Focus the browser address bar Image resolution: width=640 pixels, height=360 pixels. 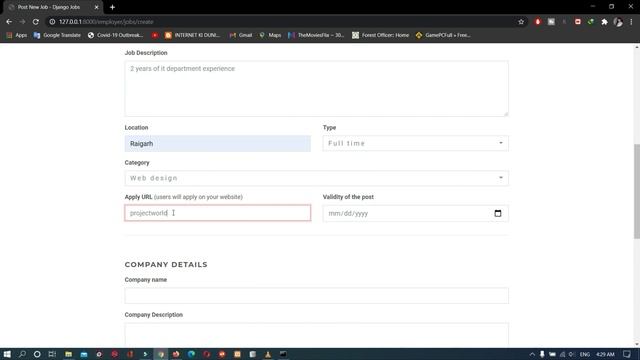pos(286,22)
